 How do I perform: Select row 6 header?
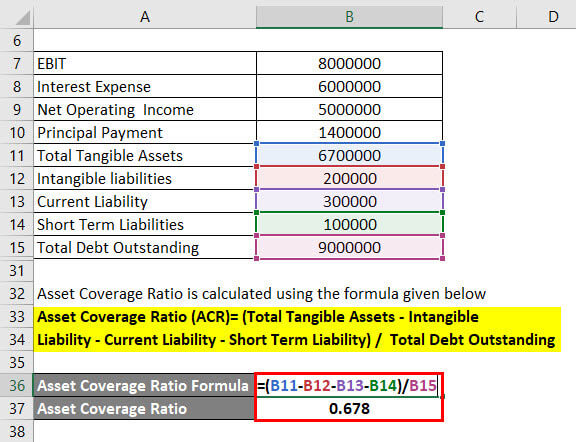click(17, 40)
